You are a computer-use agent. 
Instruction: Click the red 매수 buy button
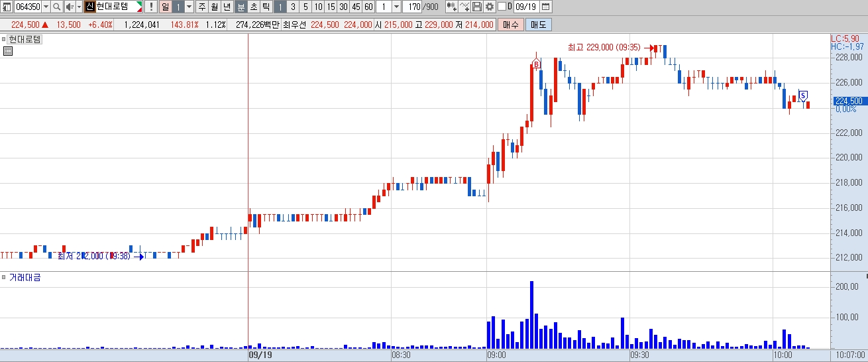pos(510,25)
